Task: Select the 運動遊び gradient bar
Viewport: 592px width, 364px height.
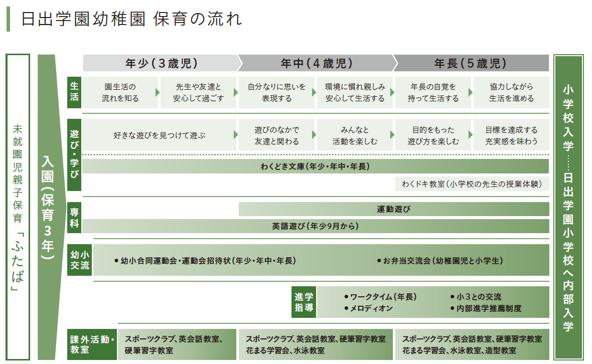Action: click(393, 209)
